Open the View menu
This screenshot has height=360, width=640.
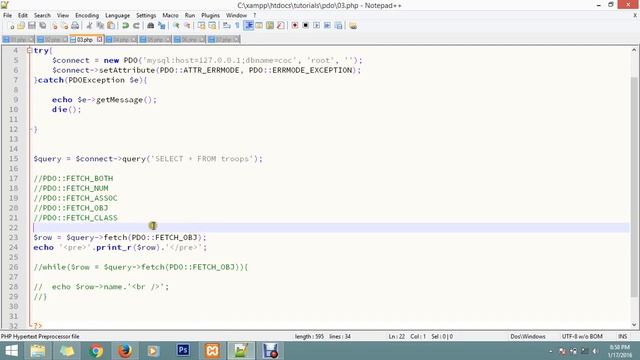pos(63,16)
